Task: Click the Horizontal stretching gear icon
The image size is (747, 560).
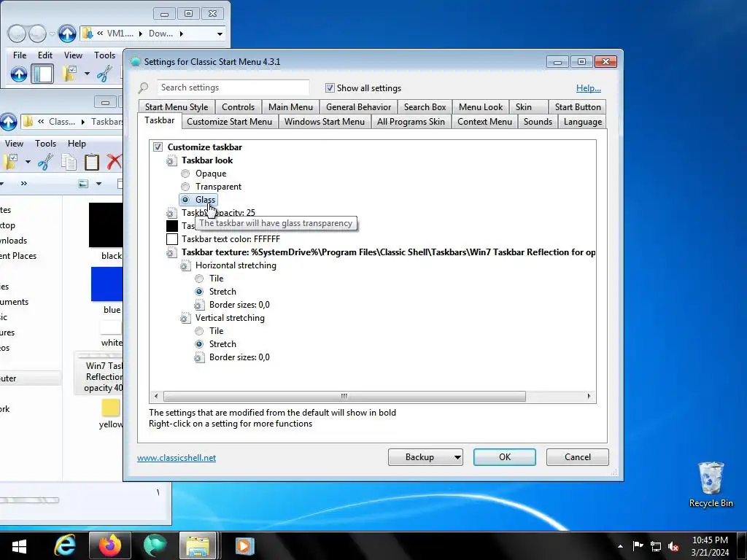Action: (x=185, y=265)
